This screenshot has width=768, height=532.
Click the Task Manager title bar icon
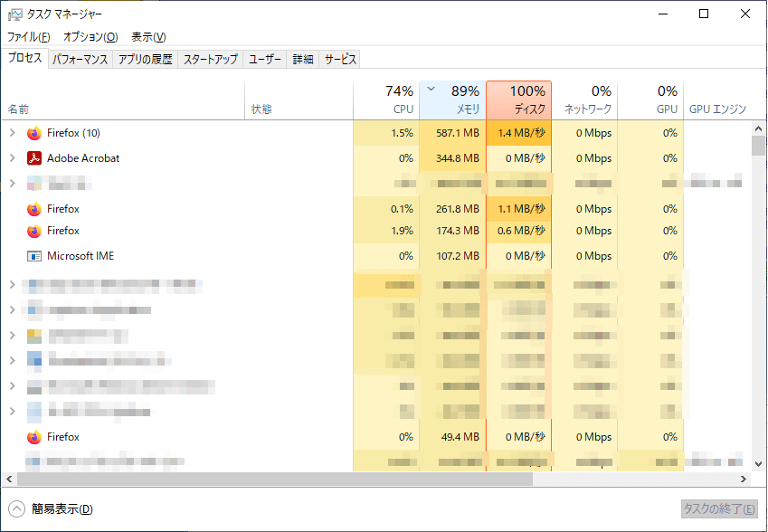tap(15, 14)
